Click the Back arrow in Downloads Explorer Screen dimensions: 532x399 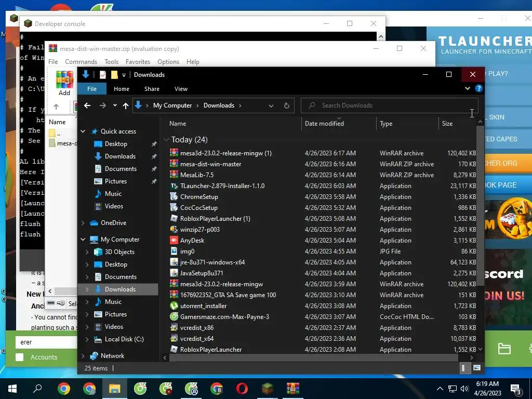[87, 105]
